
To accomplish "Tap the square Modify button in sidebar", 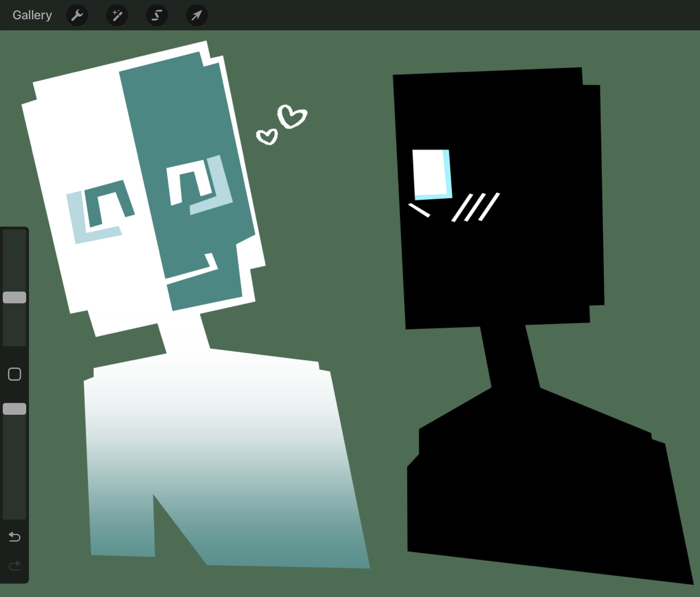I will point(14,374).
